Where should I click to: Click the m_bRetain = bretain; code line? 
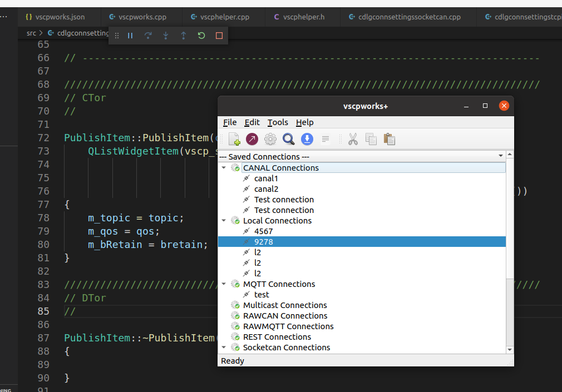[148, 244]
